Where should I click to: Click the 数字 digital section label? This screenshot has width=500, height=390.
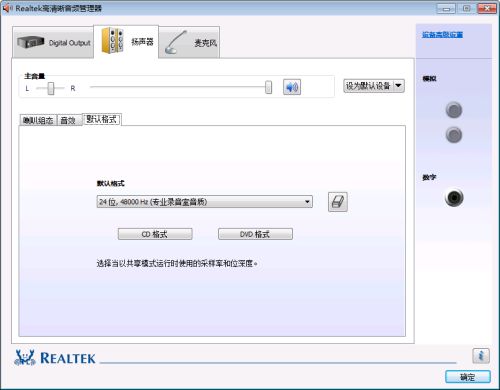tap(429, 177)
